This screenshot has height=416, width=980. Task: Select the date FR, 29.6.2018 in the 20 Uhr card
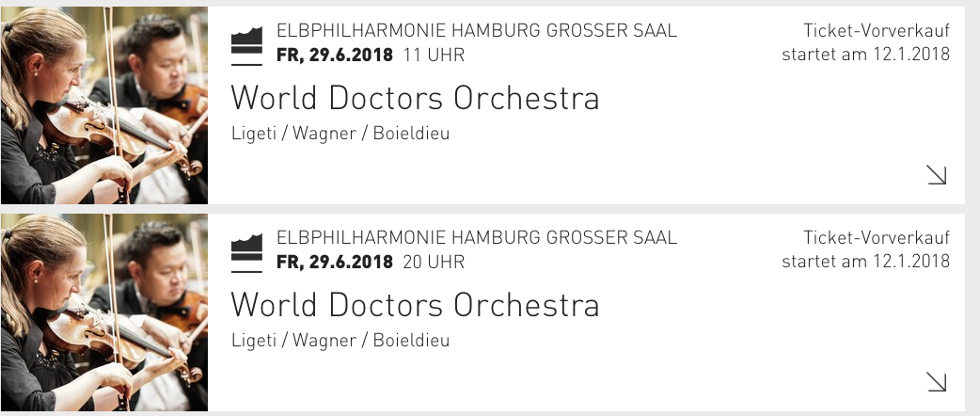[335, 262]
